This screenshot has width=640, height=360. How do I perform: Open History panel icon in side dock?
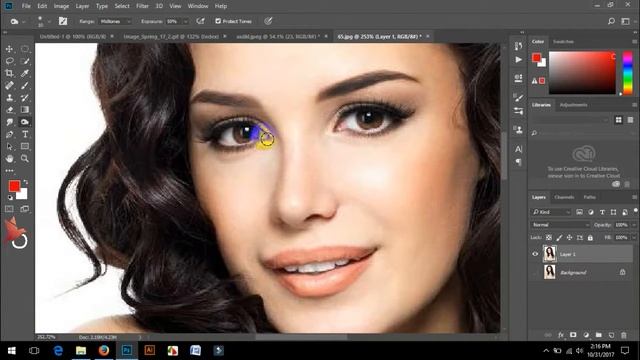(x=518, y=46)
